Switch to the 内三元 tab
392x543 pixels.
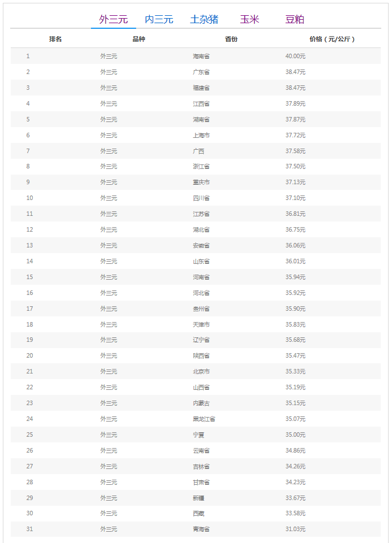point(159,19)
